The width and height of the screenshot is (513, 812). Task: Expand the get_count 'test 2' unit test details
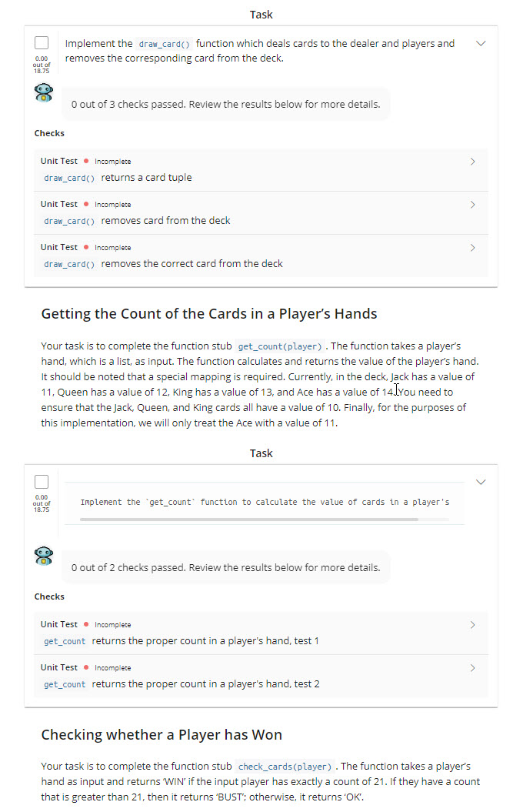[x=472, y=668]
